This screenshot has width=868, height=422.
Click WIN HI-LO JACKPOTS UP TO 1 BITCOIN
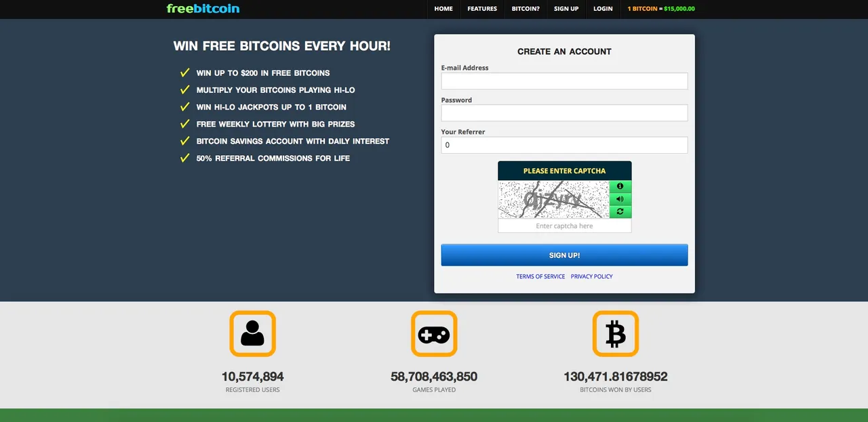[271, 107]
